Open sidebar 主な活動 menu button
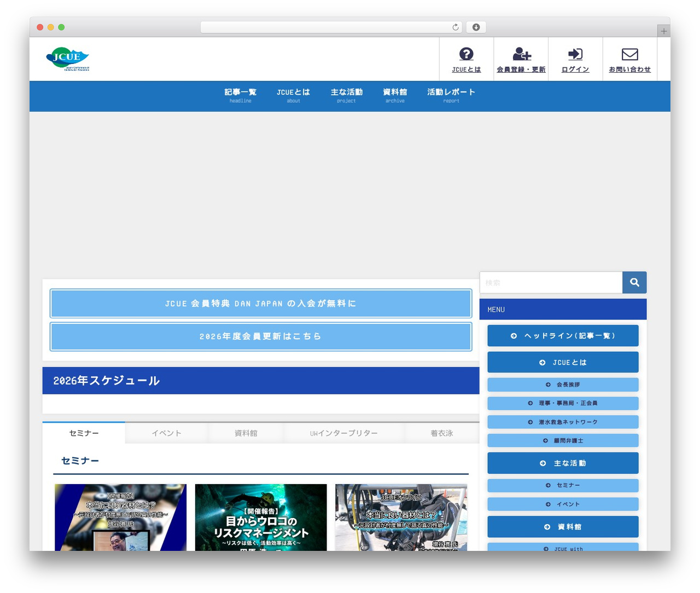Image resolution: width=700 pixels, height=593 pixels. (563, 463)
